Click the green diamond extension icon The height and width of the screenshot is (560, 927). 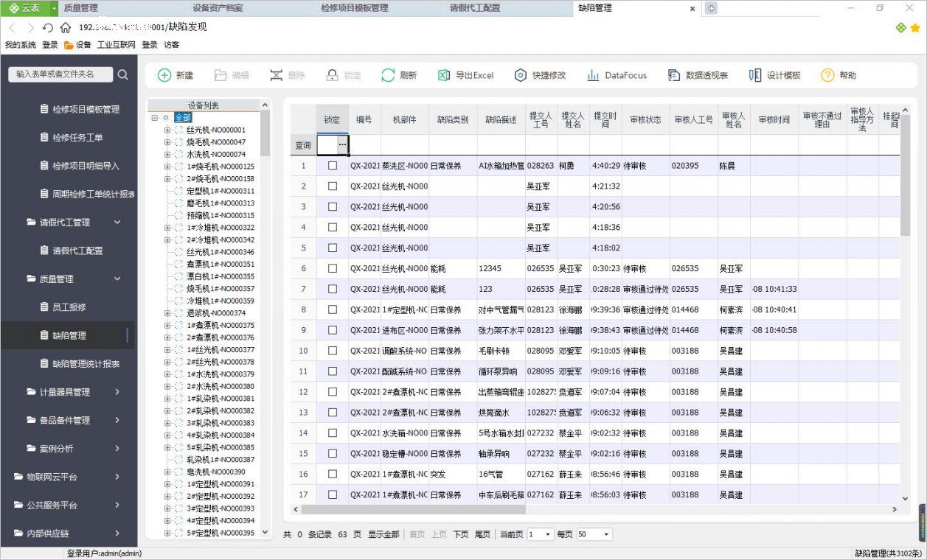coord(900,27)
